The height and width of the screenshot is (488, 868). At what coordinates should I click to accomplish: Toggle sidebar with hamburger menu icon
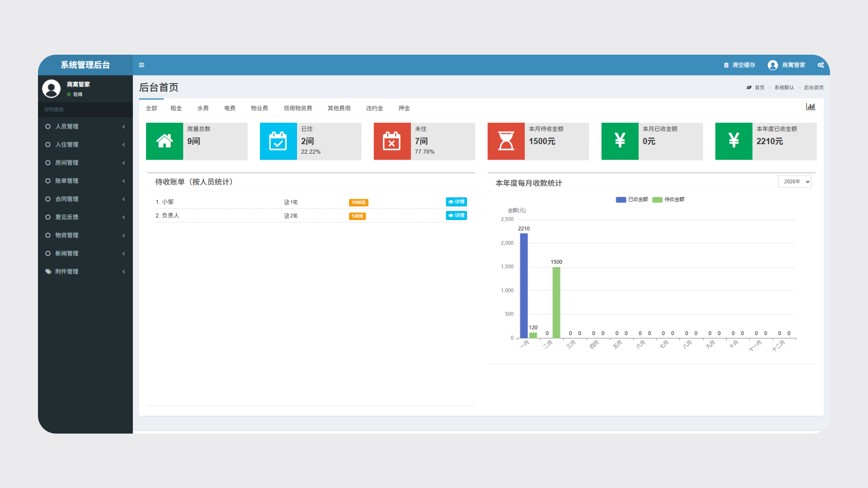pos(142,65)
